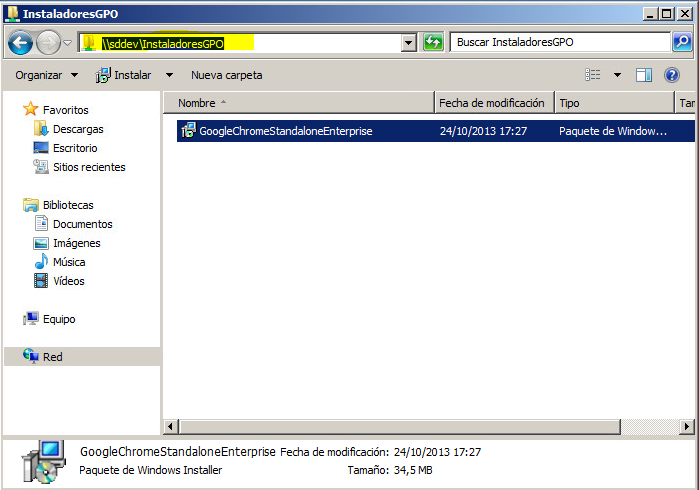
Task: Refresh the folder with the green arrows button
Action: 433,43
